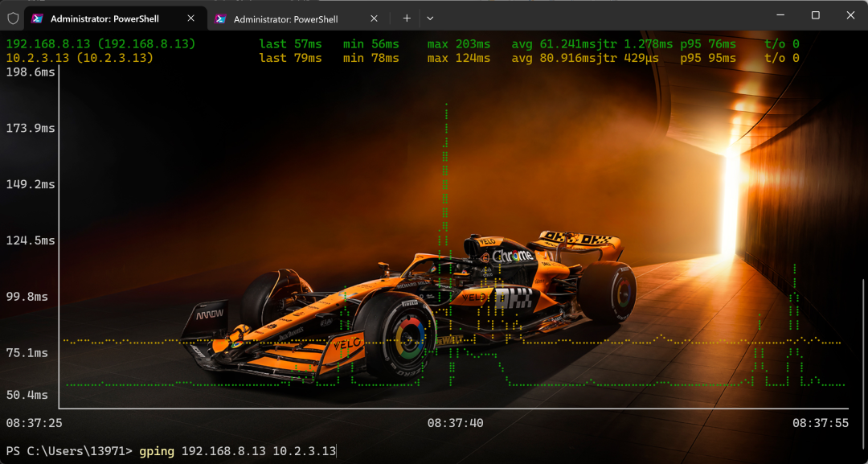The image size is (868, 464).
Task: Click 10.2.3.13 in the command line
Action: (305, 450)
